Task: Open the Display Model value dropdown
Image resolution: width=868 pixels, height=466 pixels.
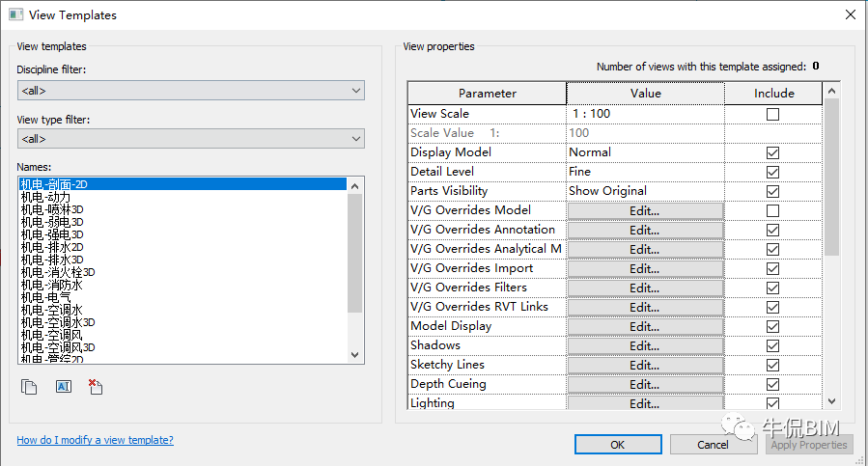Action: 645,152
